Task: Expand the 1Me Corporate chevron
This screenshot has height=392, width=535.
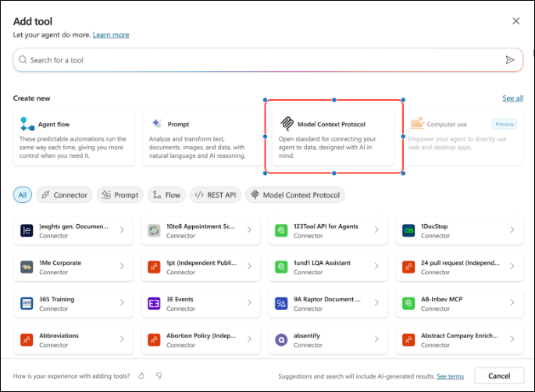Action: [x=122, y=266]
